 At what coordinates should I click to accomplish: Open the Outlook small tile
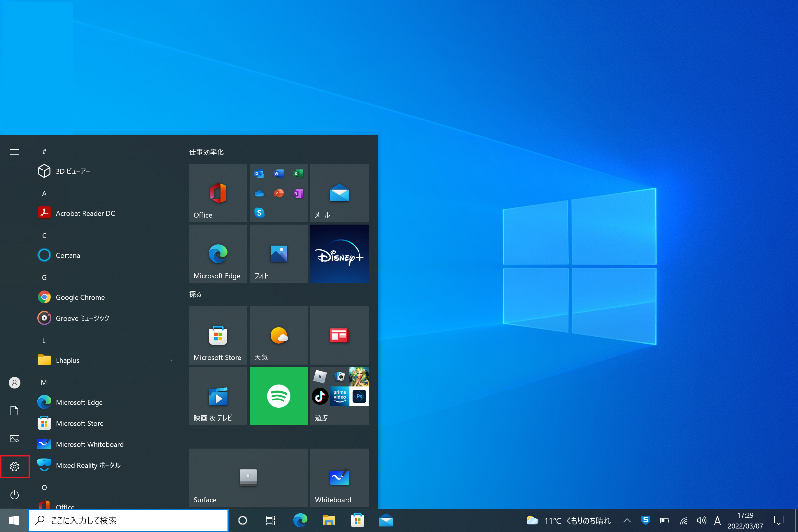pos(259,174)
